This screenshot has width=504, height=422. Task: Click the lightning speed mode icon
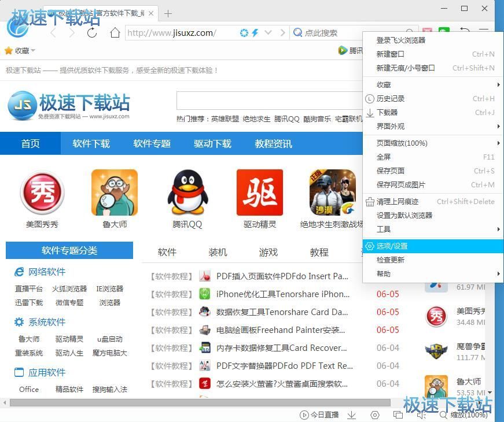coord(255,33)
